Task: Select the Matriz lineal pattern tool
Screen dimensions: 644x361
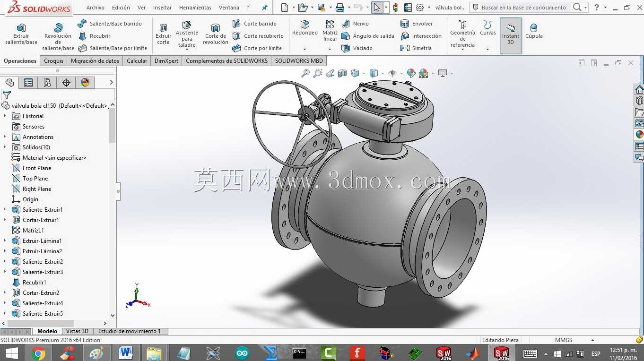Action: (330, 31)
